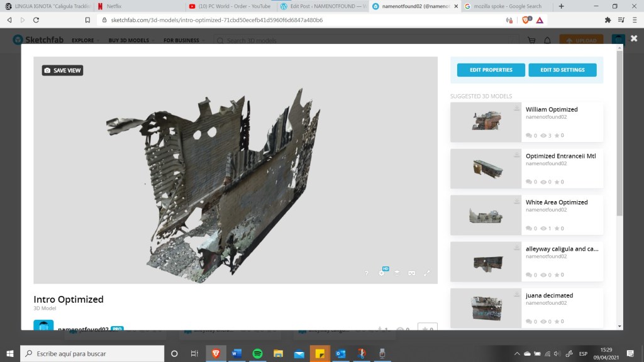Image resolution: width=644 pixels, height=362 pixels.
Task: Close the model popup with the X
Action: (x=634, y=39)
